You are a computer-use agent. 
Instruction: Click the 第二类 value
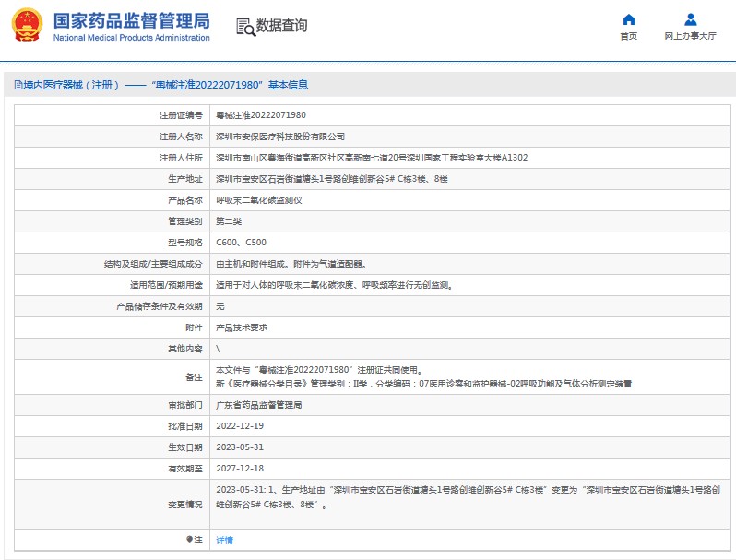tap(229, 221)
